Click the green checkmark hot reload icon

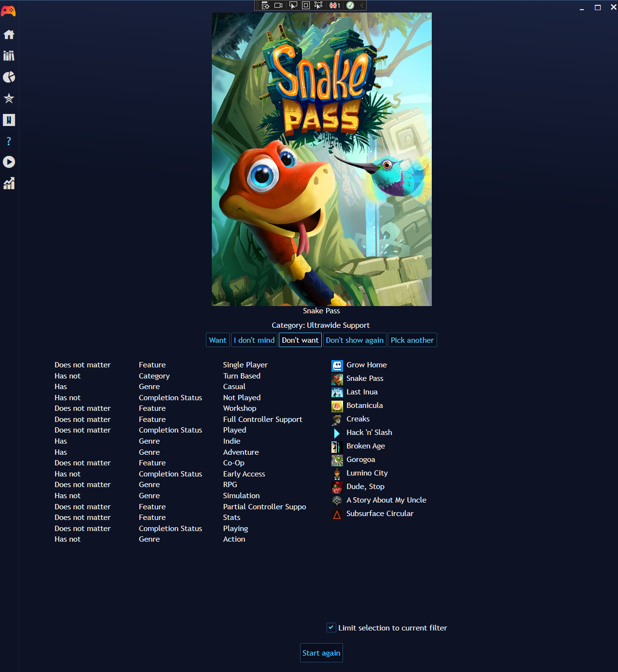[350, 5]
